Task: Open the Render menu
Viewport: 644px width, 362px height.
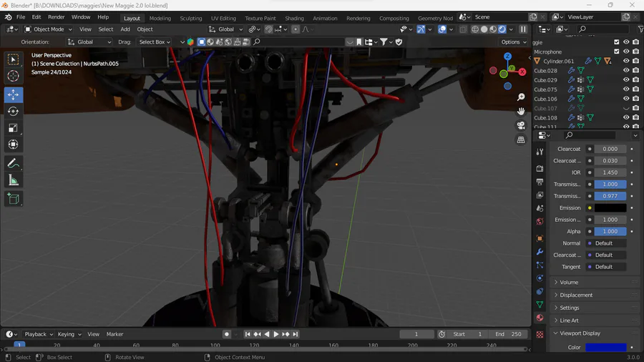Action: pyautogui.click(x=56, y=17)
